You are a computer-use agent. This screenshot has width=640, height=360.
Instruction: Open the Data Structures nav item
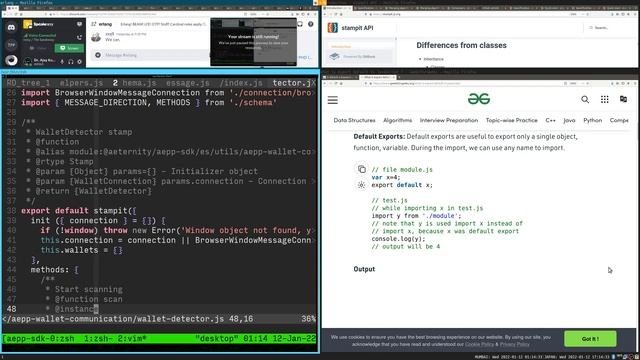pos(354,120)
